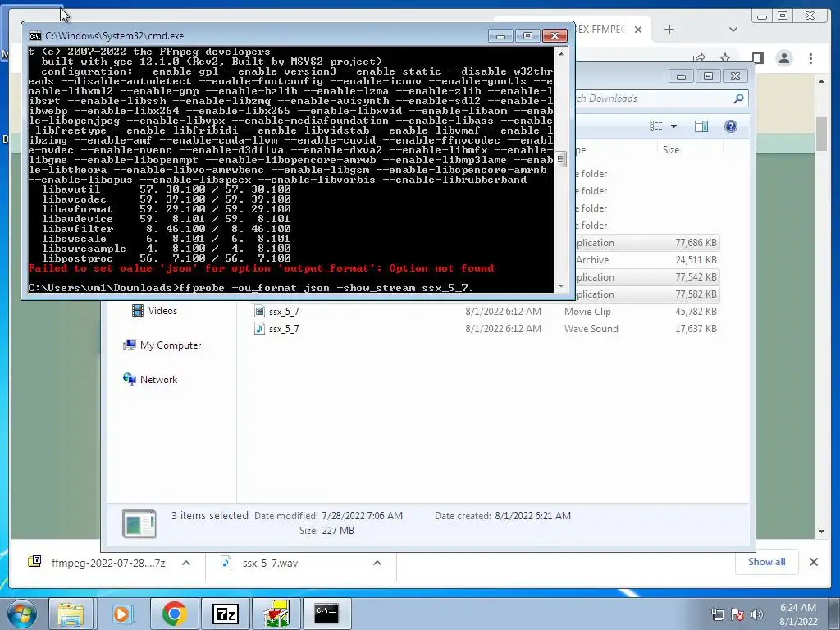Image resolution: width=840 pixels, height=630 pixels.
Task: Click Date modified value 7/28/2022 7:06 AM
Action: click(362, 516)
